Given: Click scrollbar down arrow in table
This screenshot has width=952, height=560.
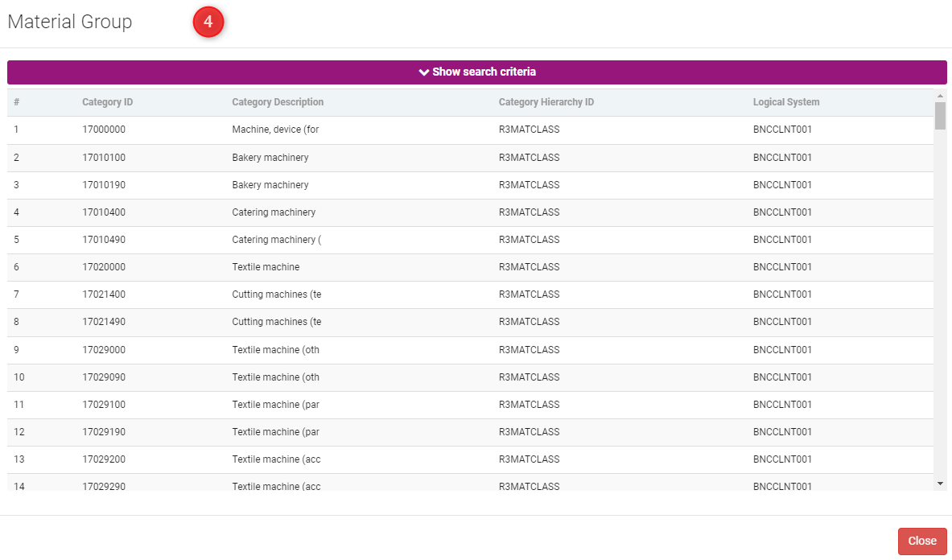Looking at the screenshot, I should click(x=940, y=483).
